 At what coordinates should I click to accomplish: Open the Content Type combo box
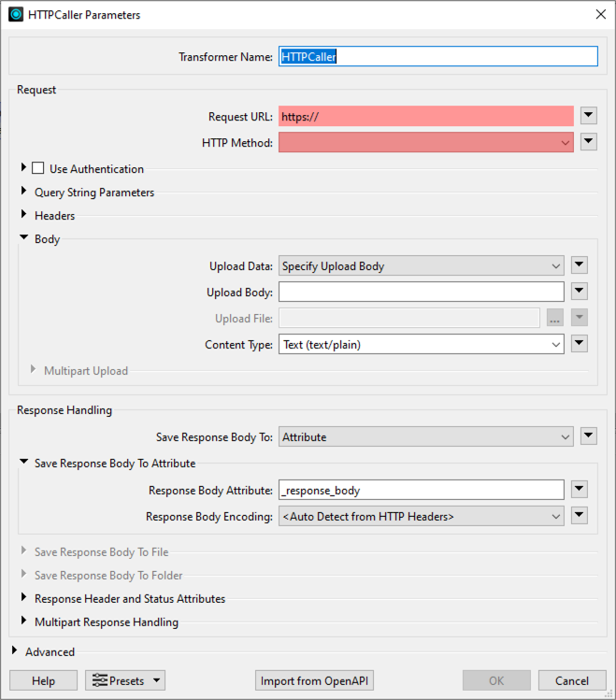point(421,344)
